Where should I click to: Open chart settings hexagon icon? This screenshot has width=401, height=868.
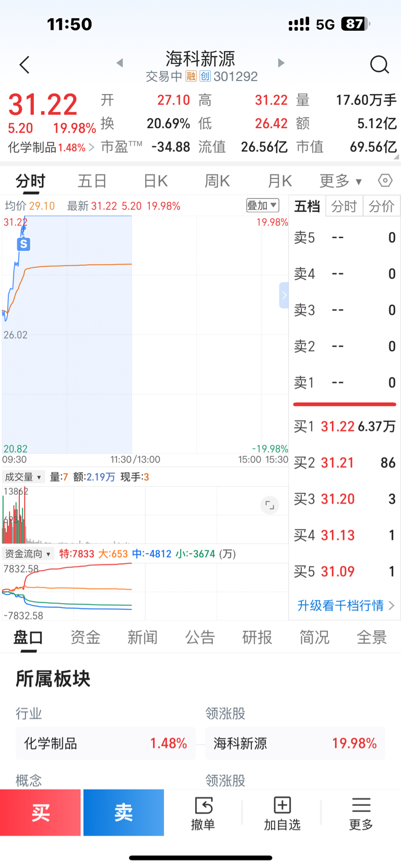click(x=385, y=181)
